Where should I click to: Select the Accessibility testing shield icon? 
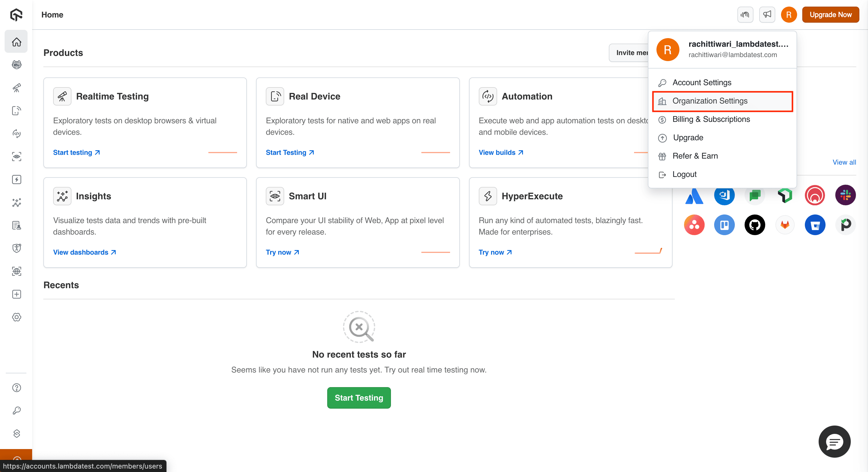tap(16, 248)
